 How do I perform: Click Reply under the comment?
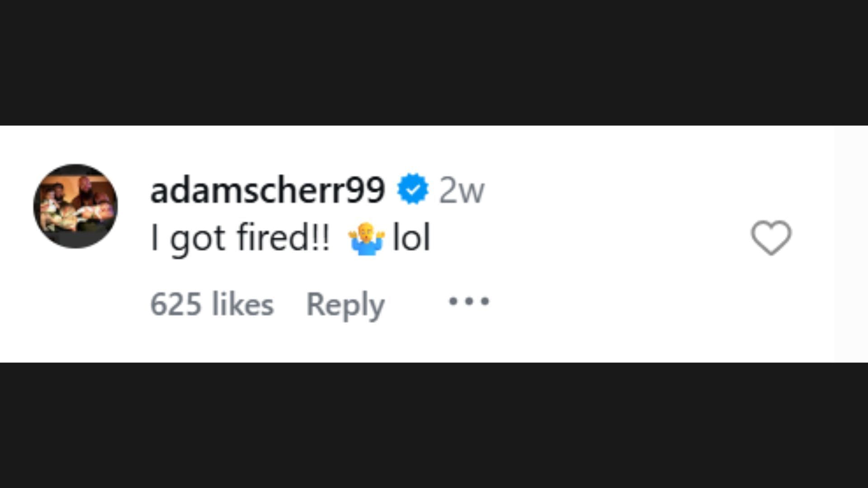coord(346,304)
